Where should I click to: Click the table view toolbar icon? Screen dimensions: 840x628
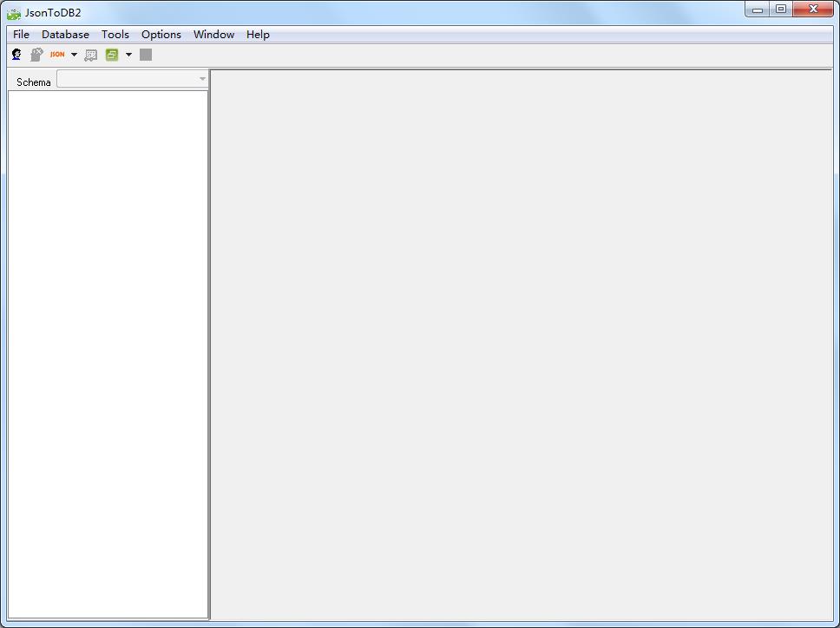[x=91, y=54]
